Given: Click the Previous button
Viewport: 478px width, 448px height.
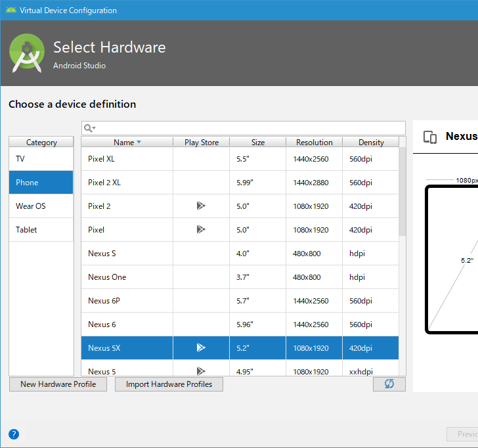Looking at the screenshot, I should (462, 434).
